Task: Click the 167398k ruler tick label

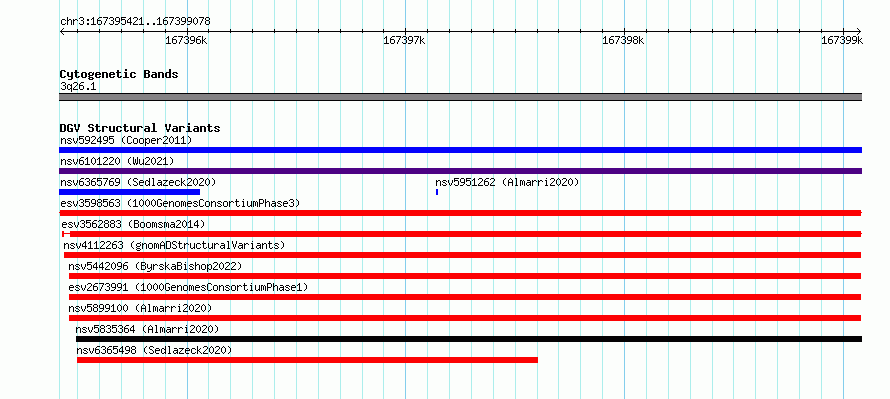Action: [623, 40]
